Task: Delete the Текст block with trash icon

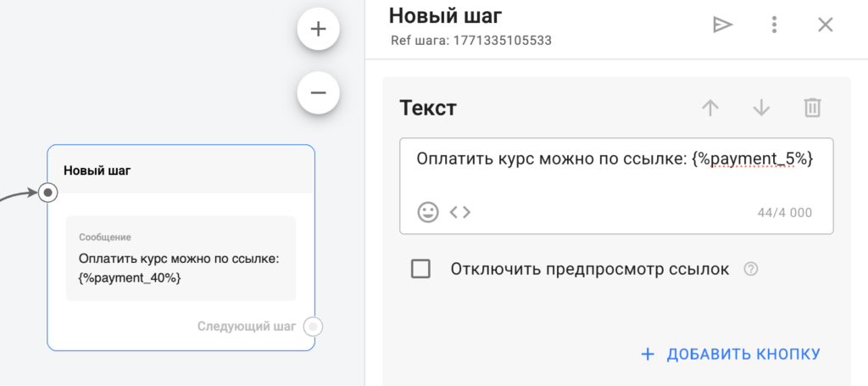Action: (x=812, y=108)
